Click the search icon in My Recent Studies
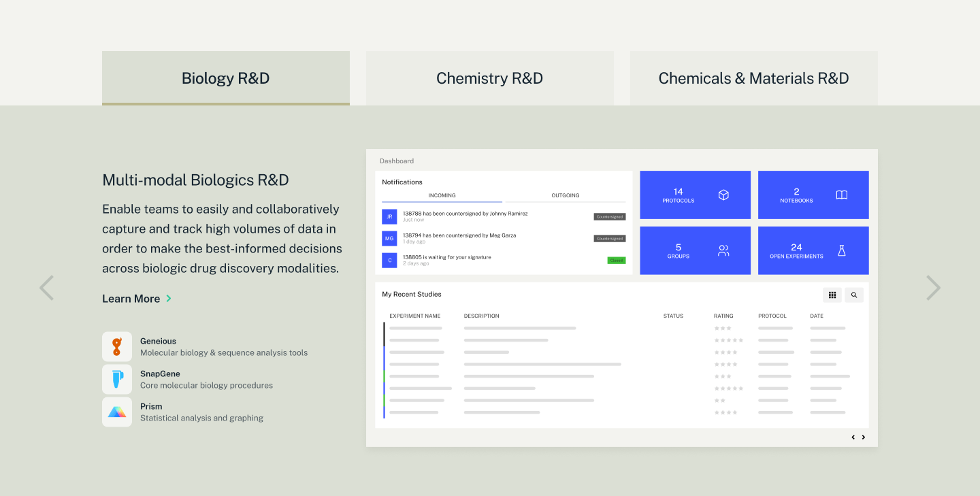This screenshot has height=496, width=980. [x=854, y=295]
